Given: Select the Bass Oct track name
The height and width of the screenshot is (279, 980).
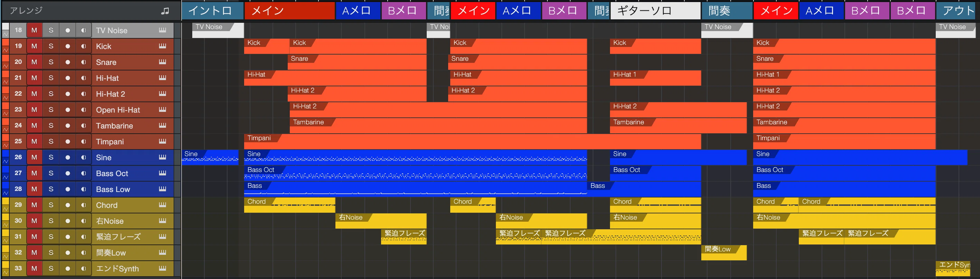Looking at the screenshot, I should 112,173.
